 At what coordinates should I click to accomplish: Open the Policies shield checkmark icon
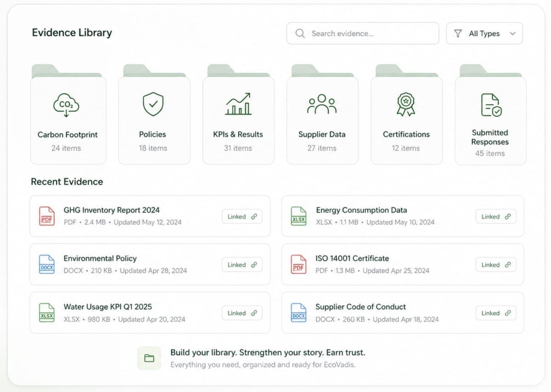click(x=153, y=104)
